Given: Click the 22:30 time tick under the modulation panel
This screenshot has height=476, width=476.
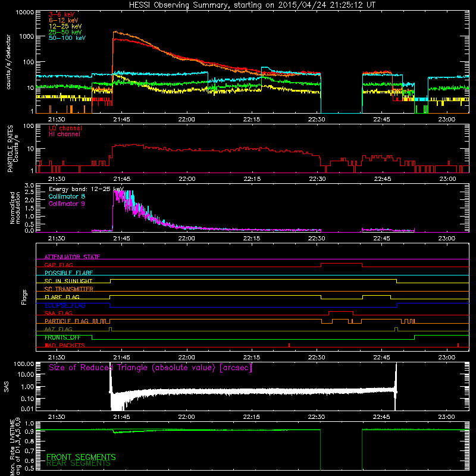Looking at the screenshot, I should click(x=317, y=239).
